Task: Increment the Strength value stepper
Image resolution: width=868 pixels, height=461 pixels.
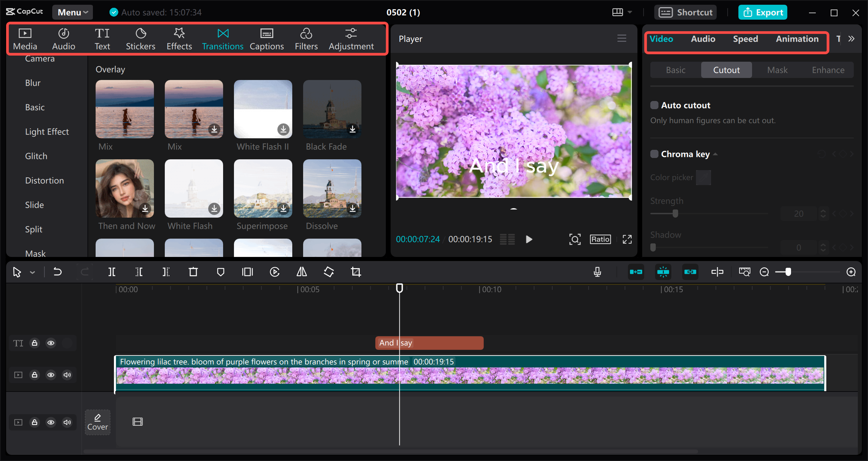Action: coord(823,211)
